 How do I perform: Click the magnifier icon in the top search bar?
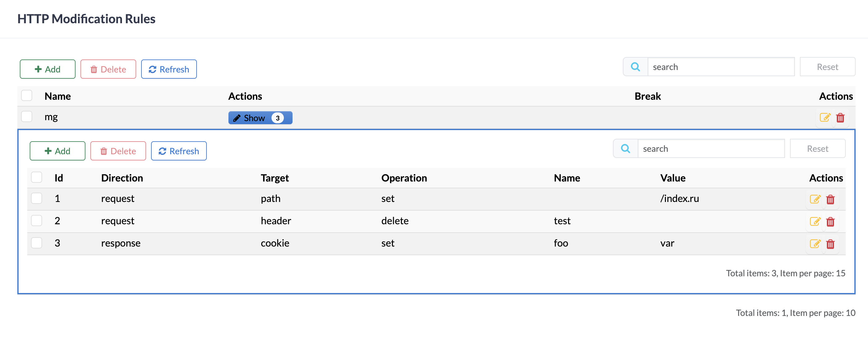pos(635,67)
